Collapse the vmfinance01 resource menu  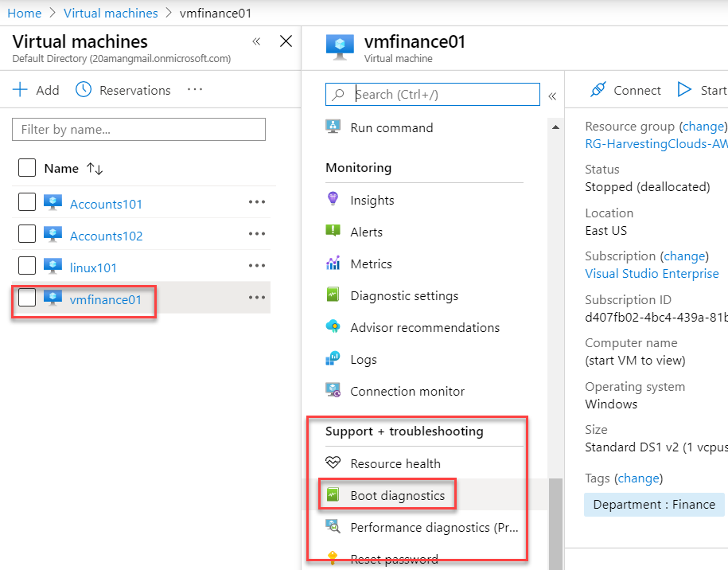coord(552,96)
